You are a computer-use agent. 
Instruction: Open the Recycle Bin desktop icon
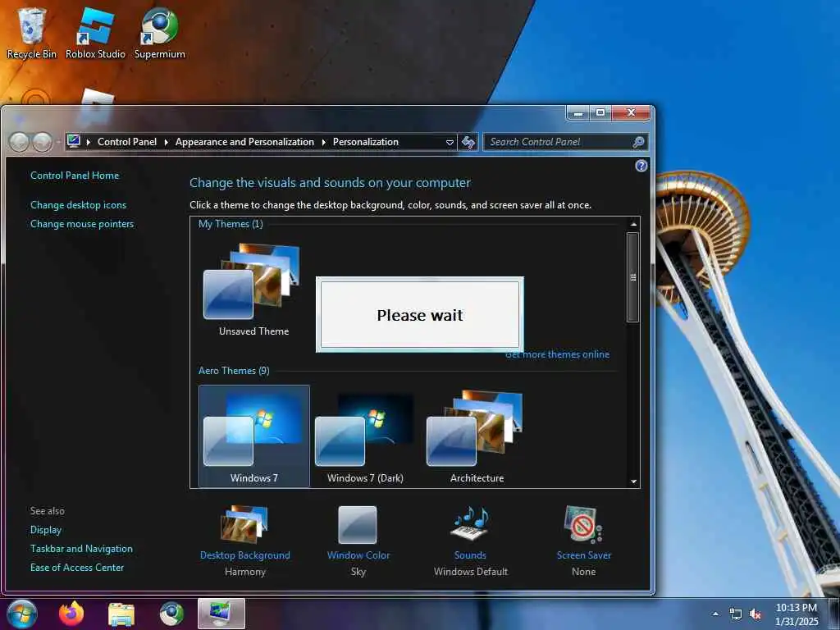click(32, 33)
